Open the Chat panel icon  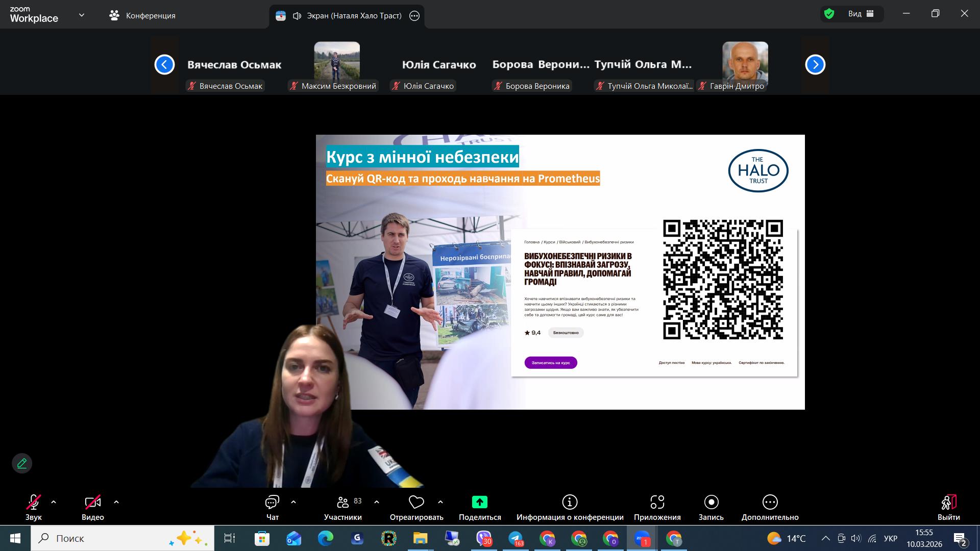[272, 503]
